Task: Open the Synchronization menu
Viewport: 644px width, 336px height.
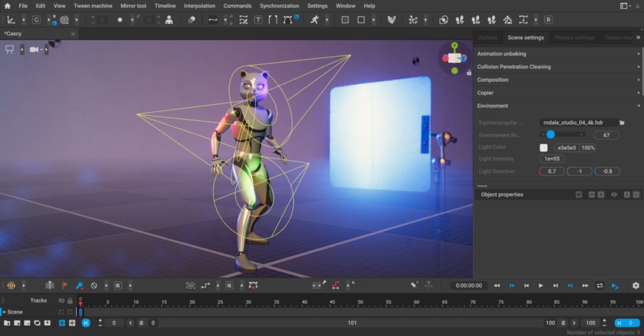Action: [x=279, y=6]
